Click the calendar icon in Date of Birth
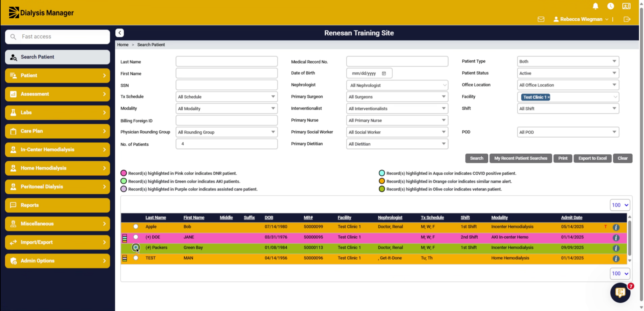This screenshot has height=311, width=644. click(x=384, y=73)
